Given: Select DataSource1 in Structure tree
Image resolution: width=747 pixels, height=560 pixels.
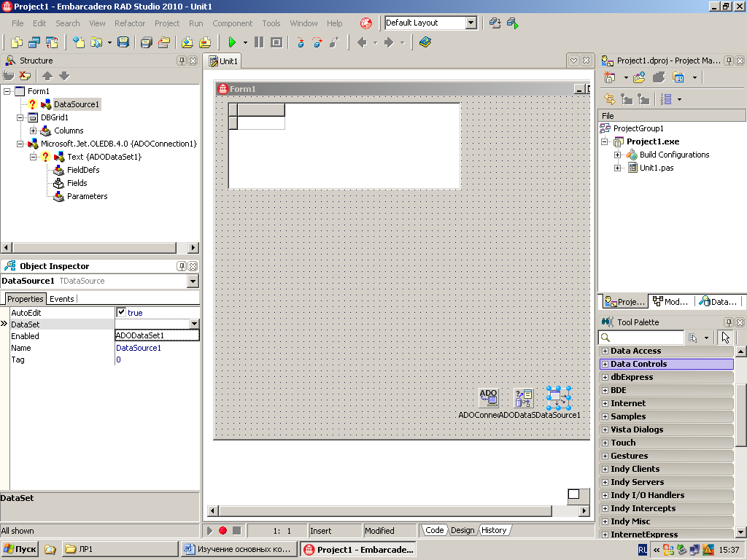Looking at the screenshot, I should 76,104.
